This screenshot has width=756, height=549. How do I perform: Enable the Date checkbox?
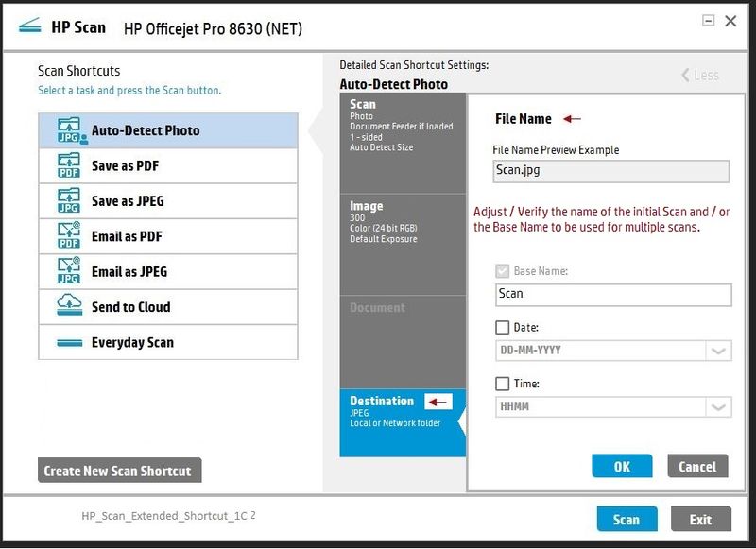503,327
